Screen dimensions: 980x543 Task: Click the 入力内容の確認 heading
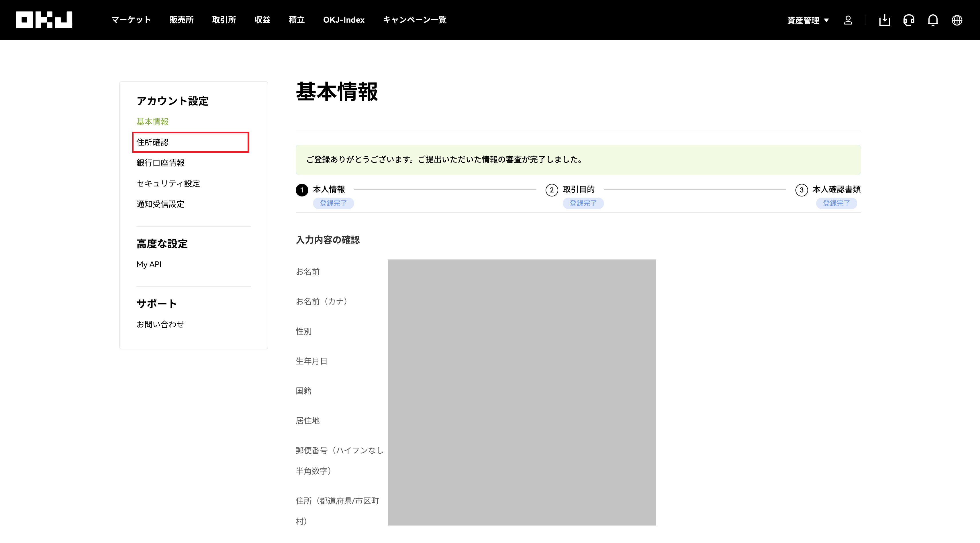click(328, 240)
